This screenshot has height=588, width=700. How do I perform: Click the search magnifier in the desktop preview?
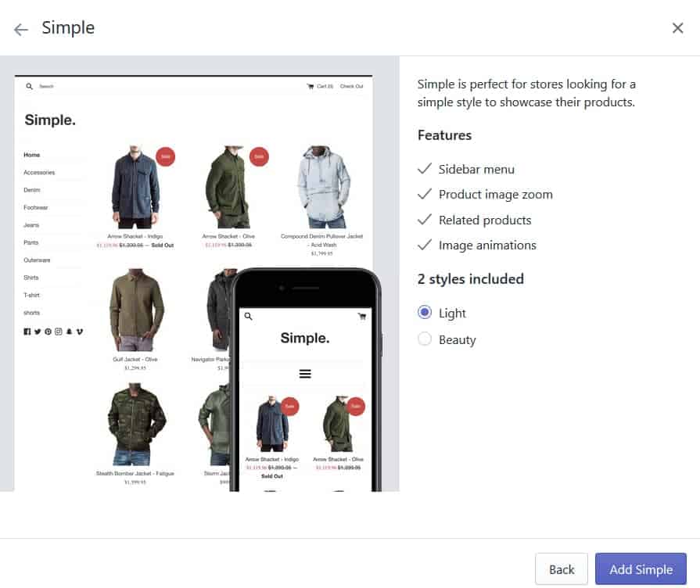tap(29, 86)
